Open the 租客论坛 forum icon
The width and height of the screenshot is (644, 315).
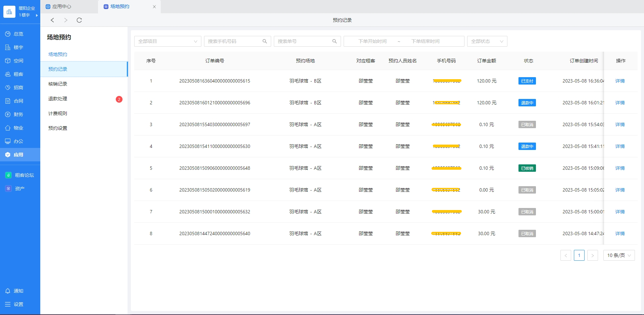[9, 175]
